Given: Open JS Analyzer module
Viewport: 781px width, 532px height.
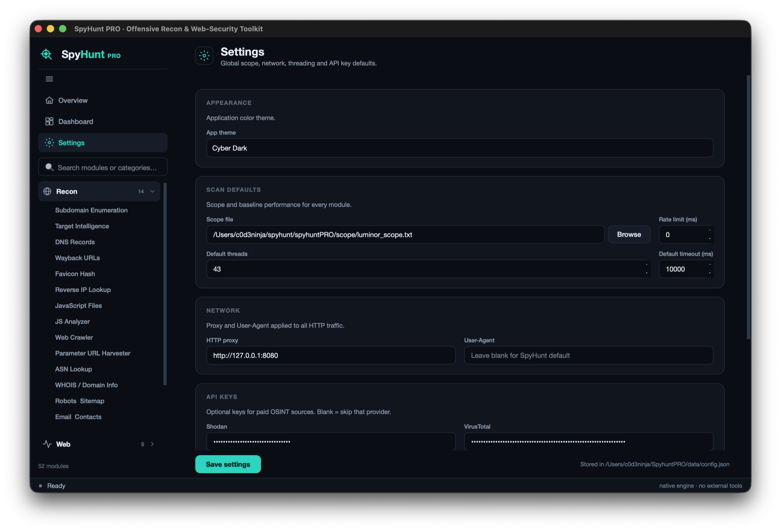Looking at the screenshot, I should [72, 321].
